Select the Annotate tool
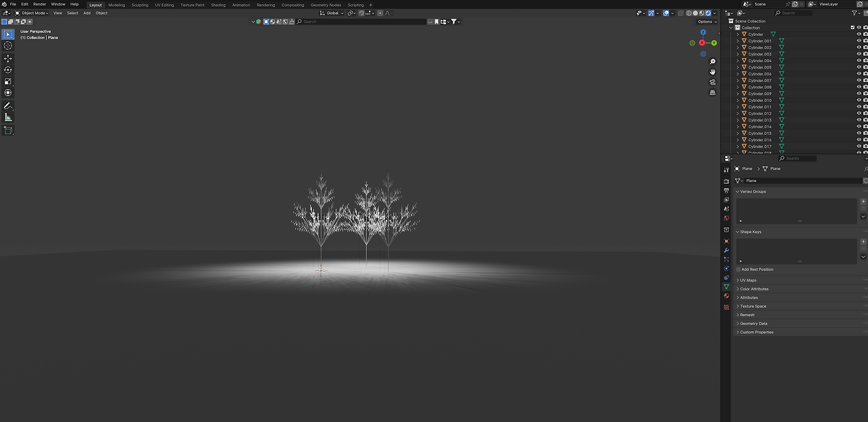This screenshot has width=868, height=422. point(8,106)
